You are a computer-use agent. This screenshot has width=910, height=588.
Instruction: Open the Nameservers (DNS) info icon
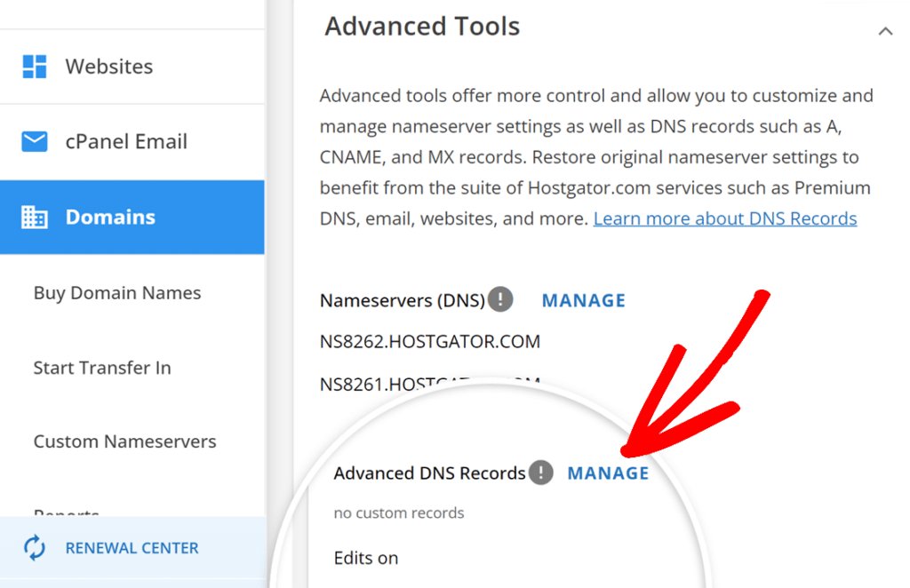pos(500,299)
